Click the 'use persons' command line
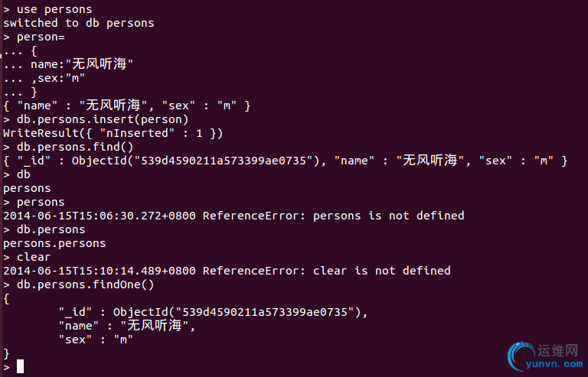588x377 pixels. coord(47,9)
